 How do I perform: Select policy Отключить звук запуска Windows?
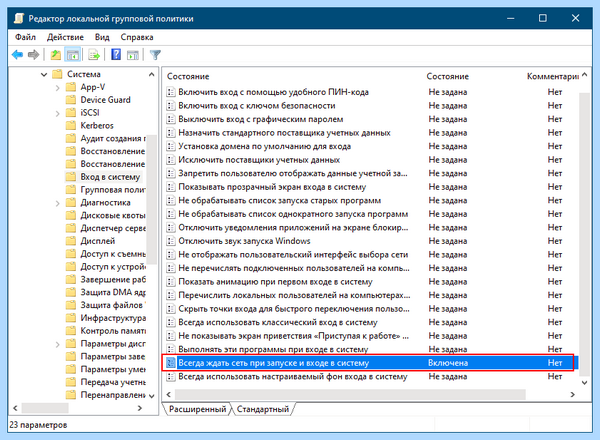tap(244, 241)
